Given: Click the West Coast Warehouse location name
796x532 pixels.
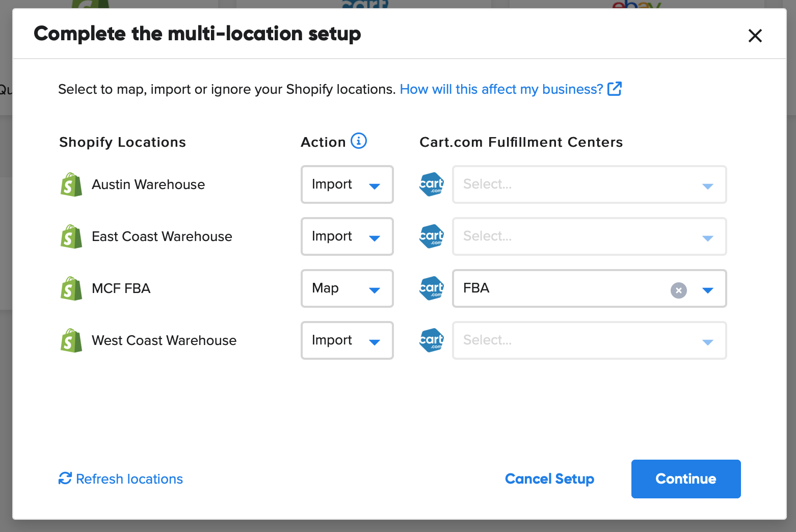Looking at the screenshot, I should pos(164,340).
